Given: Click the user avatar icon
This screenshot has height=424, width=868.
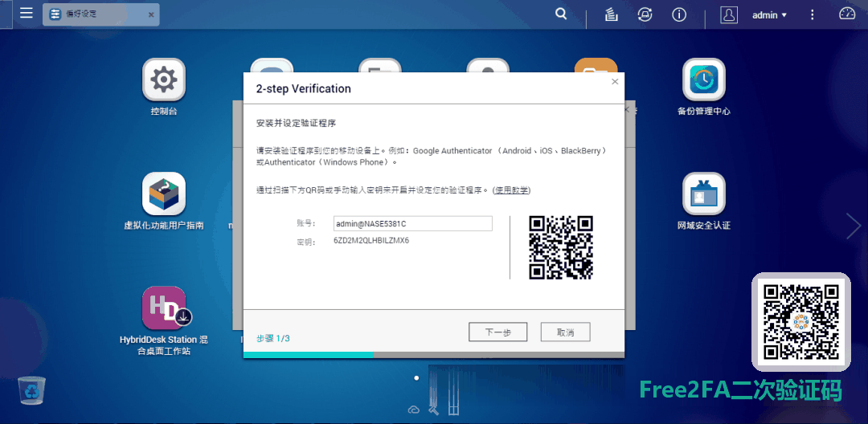Looking at the screenshot, I should [x=729, y=15].
